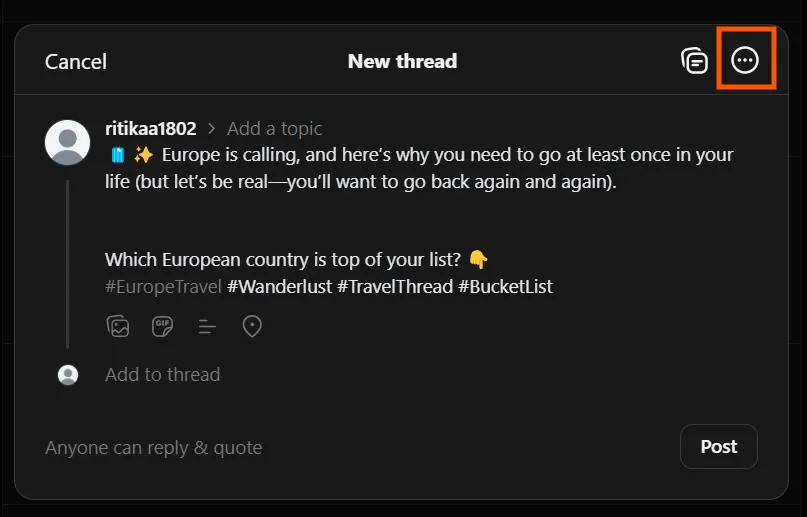Click the #BucketList hashtag

[x=505, y=287]
